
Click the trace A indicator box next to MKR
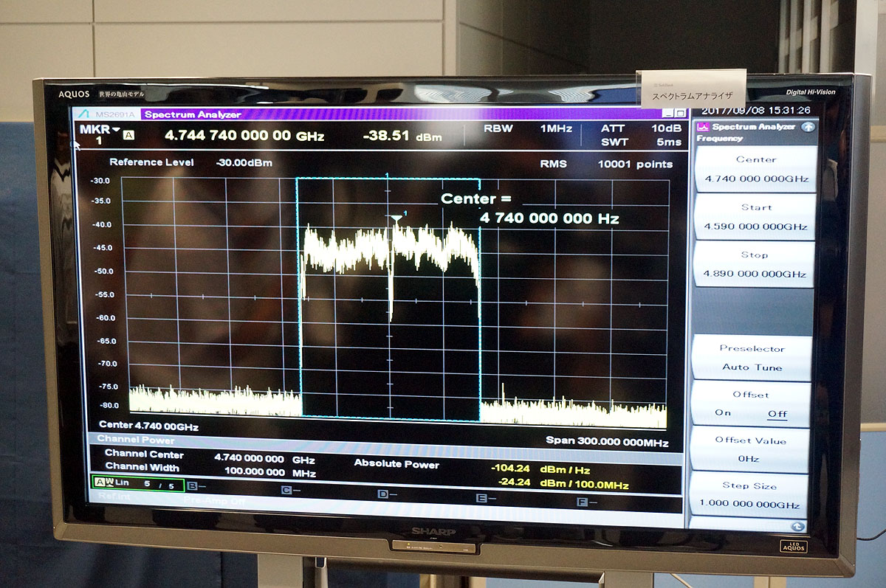[x=128, y=135]
